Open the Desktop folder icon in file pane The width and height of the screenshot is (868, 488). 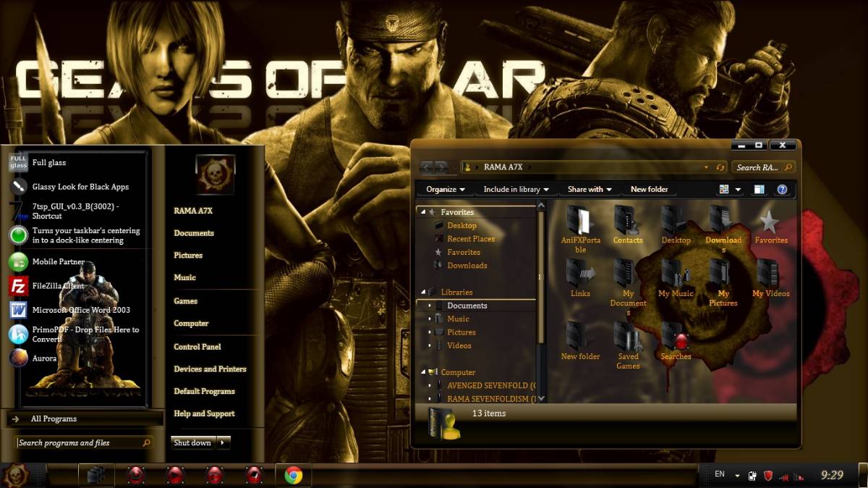coord(675,219)
